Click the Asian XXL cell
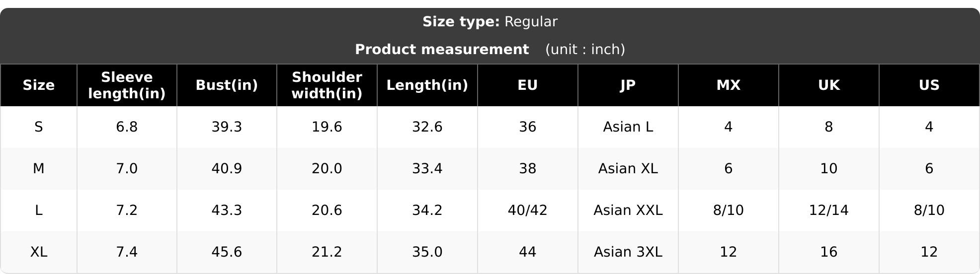Viewport: 980px width, 274px height. [628, 210]
